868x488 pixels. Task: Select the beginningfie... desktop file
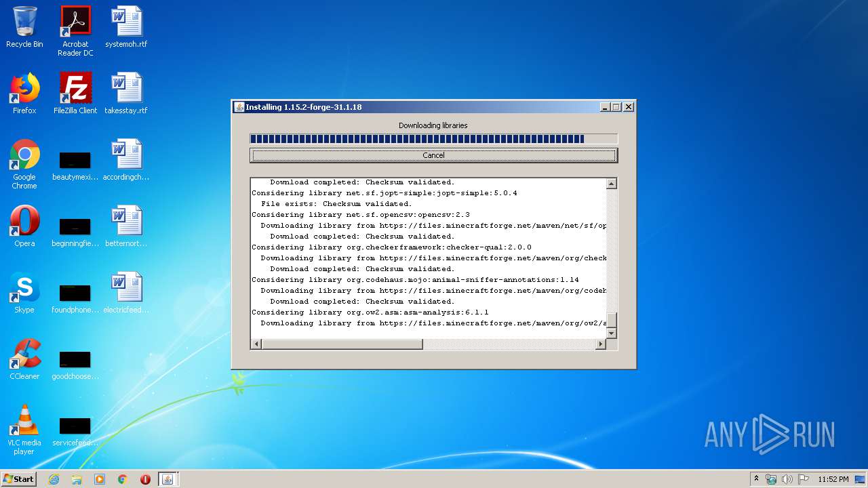pyautogui.click(x=75, y=232)
